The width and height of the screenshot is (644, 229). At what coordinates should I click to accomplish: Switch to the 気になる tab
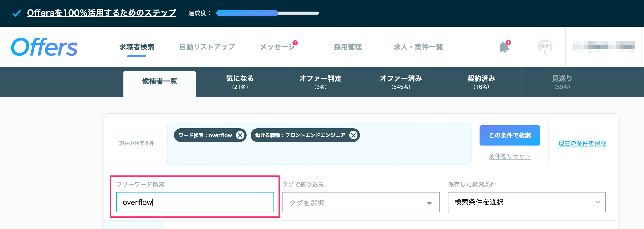pyautogui.click(x=240, y=82)
